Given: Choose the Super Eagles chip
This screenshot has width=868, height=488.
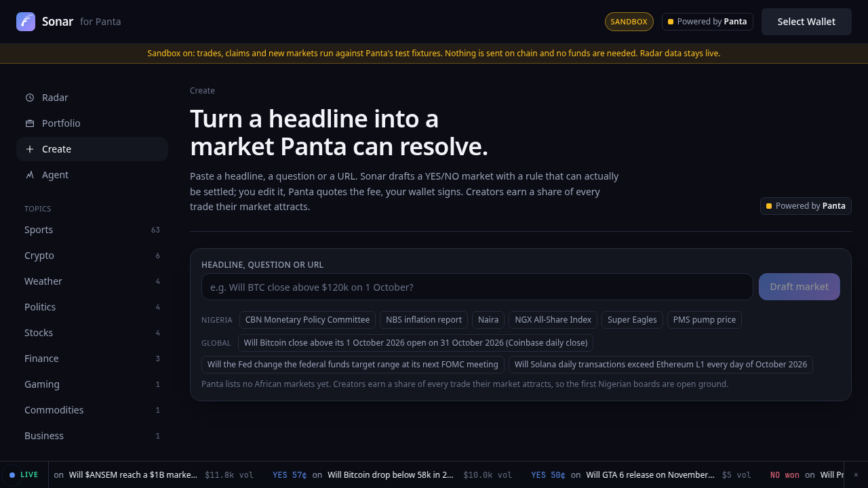Looking at the screenshot, I should coord(632,320).
